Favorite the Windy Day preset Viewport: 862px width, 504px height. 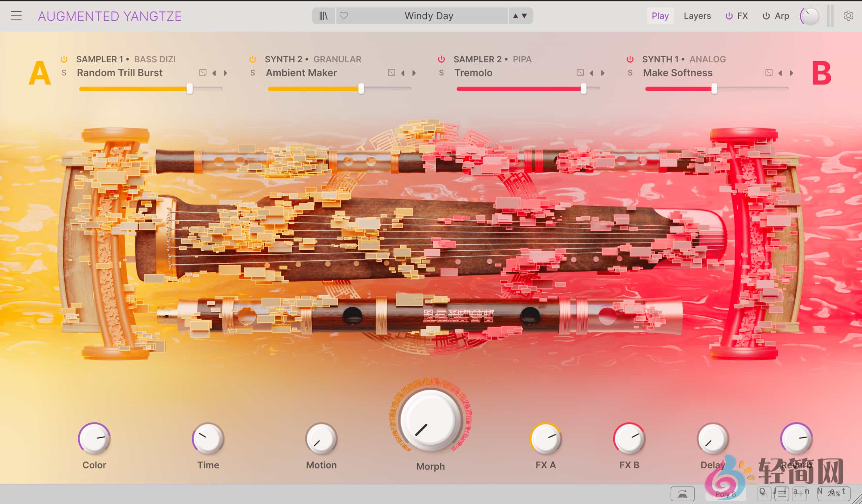pos(344,16)
